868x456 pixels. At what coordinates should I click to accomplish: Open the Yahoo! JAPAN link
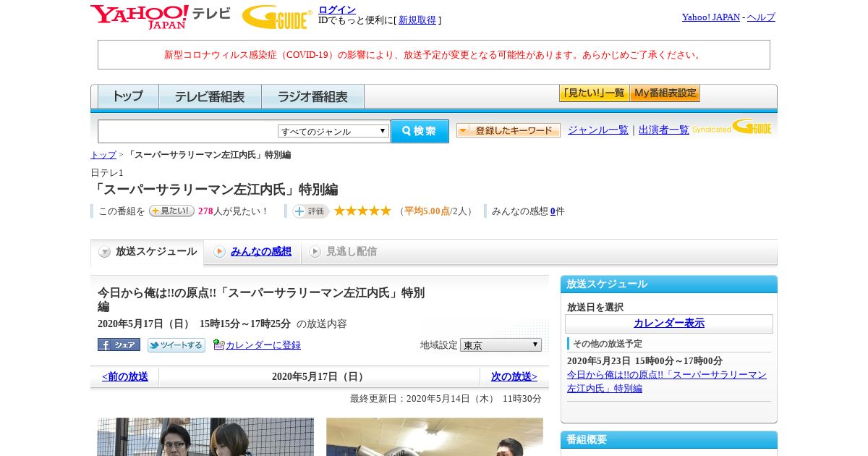(x=711, y=17)
